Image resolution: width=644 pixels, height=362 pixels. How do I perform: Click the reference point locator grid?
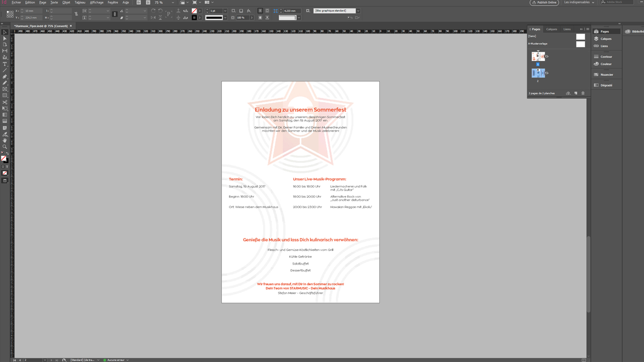click(10, 14)
